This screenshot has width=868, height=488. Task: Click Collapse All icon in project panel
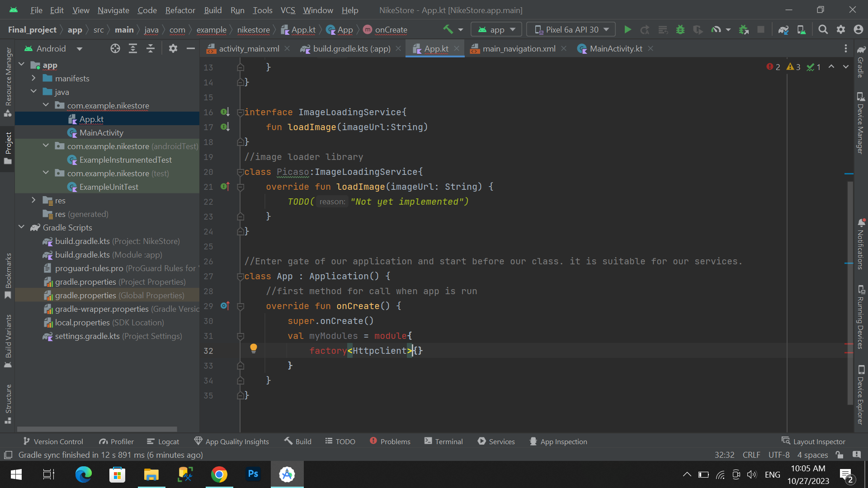(151, 48)
